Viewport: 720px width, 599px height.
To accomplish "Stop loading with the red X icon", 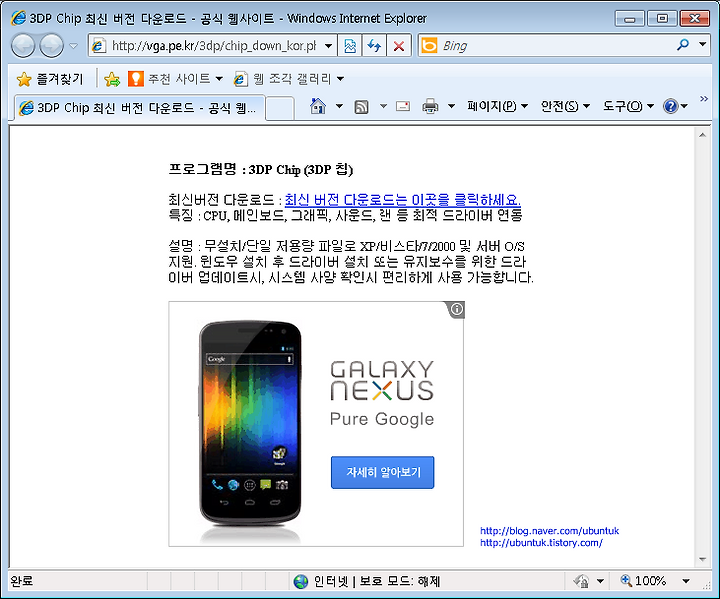I will pyautogui.click(x=399, y=46).
